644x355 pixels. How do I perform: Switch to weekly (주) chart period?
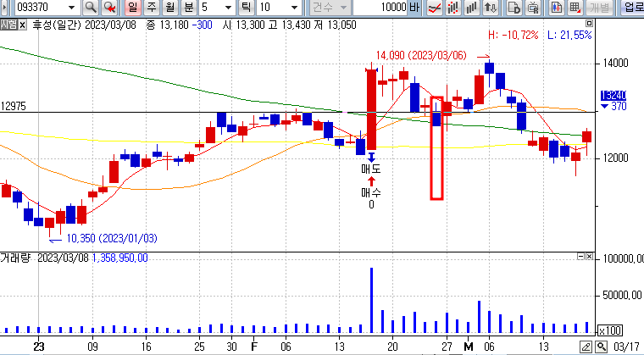tap(151, 8)
